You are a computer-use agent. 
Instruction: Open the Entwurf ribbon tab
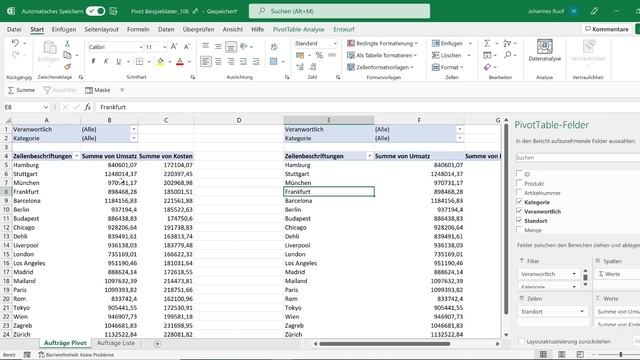[x=344, y=29]
